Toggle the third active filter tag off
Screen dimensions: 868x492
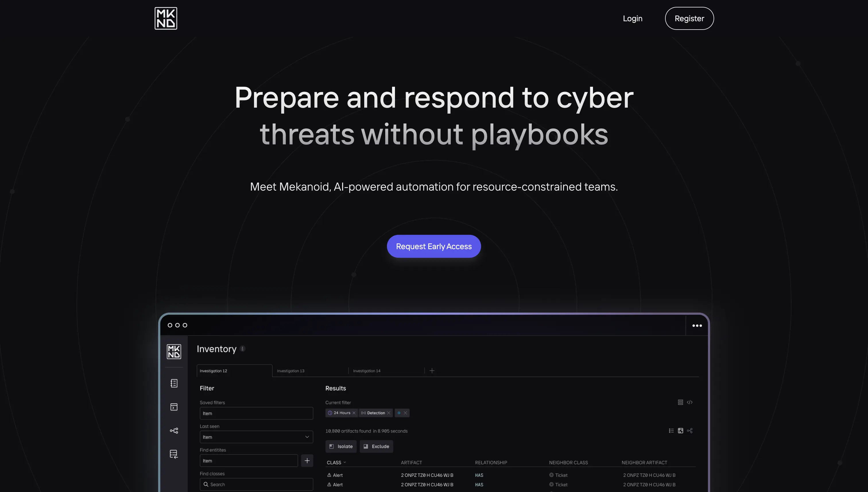(x=405, y=413)
